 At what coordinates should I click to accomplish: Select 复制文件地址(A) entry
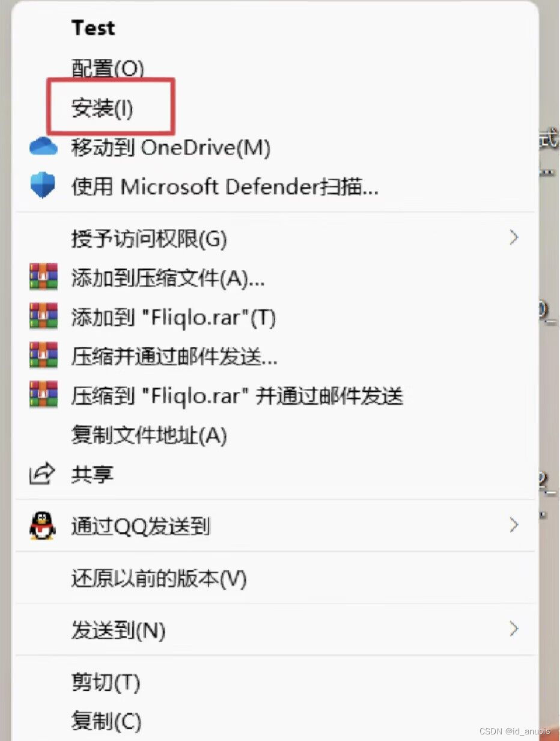[x=149, y=435]
